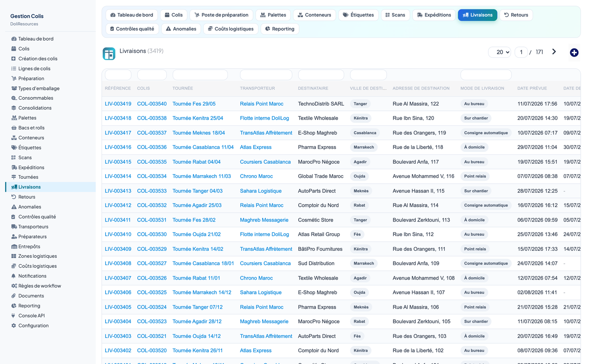Click the Zones logistiques grid icon

click(x=14, y=256)
